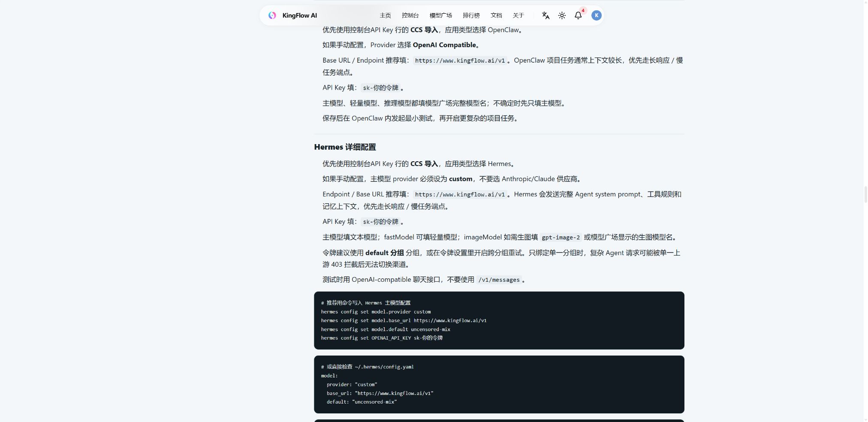Click the OpenClaw API Key sk-你的令牌 code

(x=381, y=88)
